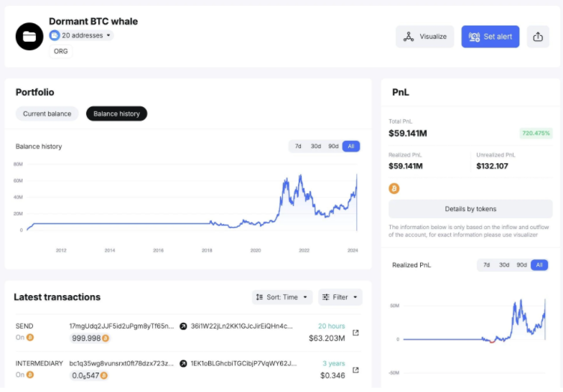The image size is (563, 392).
Task: Click the Set alert button
Action: (x=490, y=37)
